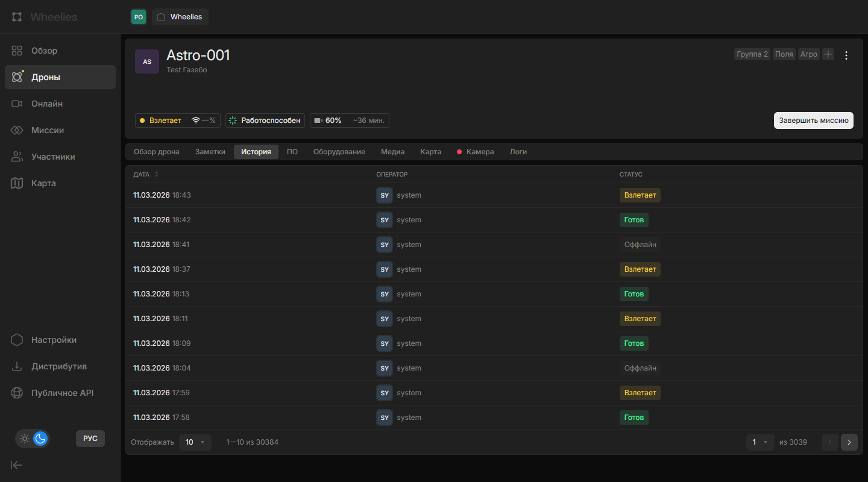
Task: Switch to light theme sun icon
Action: 25,439
